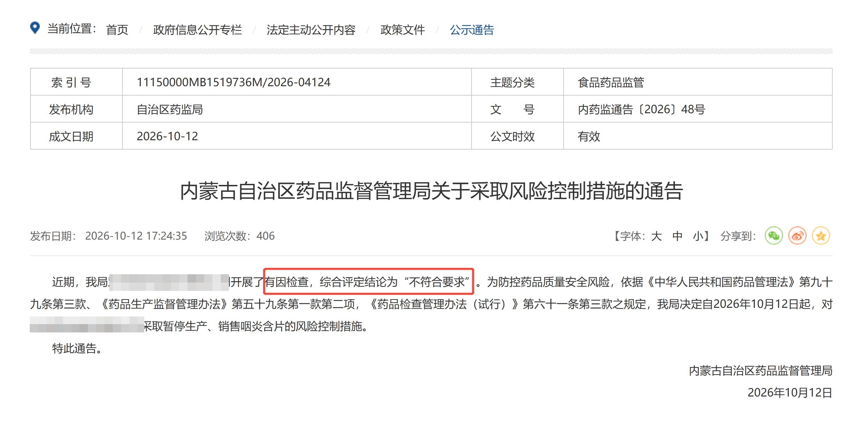Image resolution: width=868 pixels, height=428 pixels.
Task: Click the 主题分类 label cell
Action: tap(518, 82)
